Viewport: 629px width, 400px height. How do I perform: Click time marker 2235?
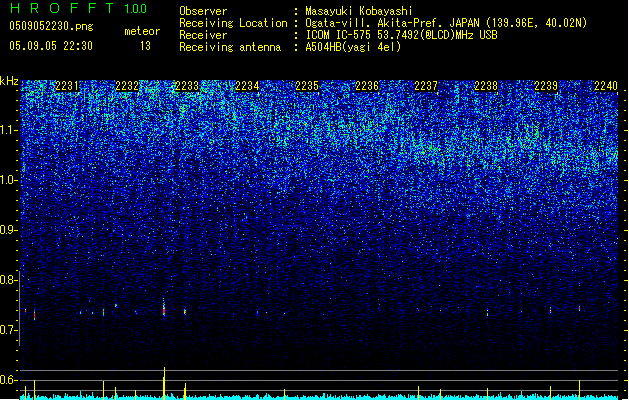(x=307, y=86)
